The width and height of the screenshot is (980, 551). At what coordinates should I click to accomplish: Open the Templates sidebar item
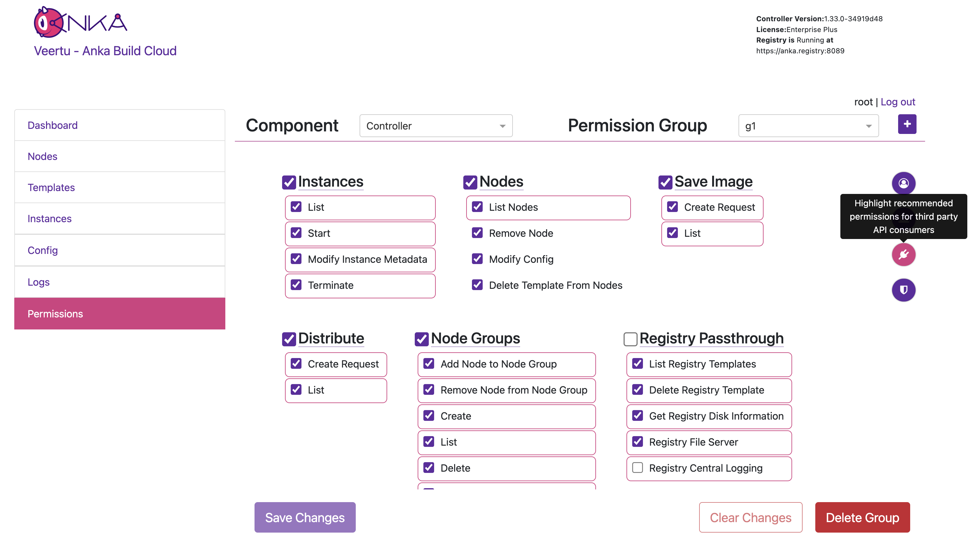click(51, 187)
